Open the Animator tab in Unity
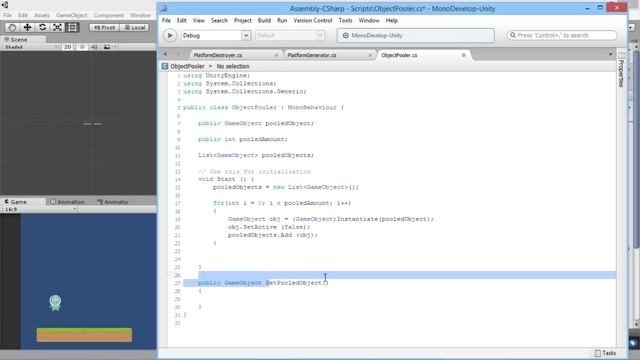 point(113,202)
